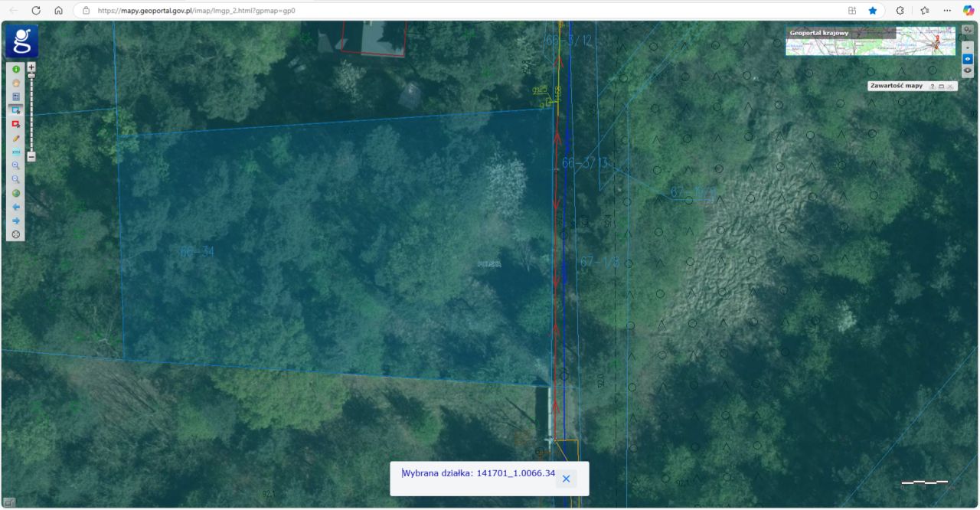Click the circular compass tool at toolbar bottom
The width and height of the screenshot is (980, 510).
(16, 234)
